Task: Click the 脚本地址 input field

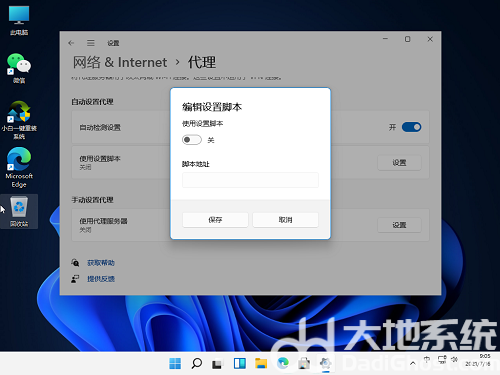Action: pyautogui.click(x=250, y=180)
